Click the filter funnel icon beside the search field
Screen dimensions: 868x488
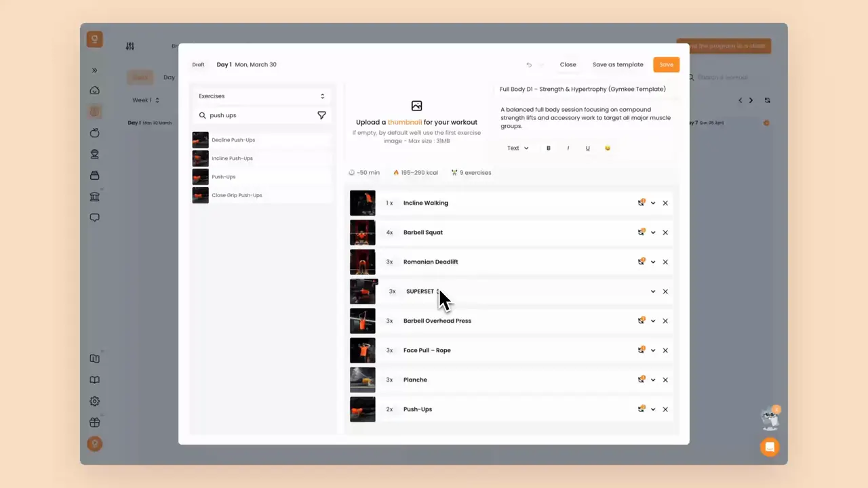click(x=321, y=115)
